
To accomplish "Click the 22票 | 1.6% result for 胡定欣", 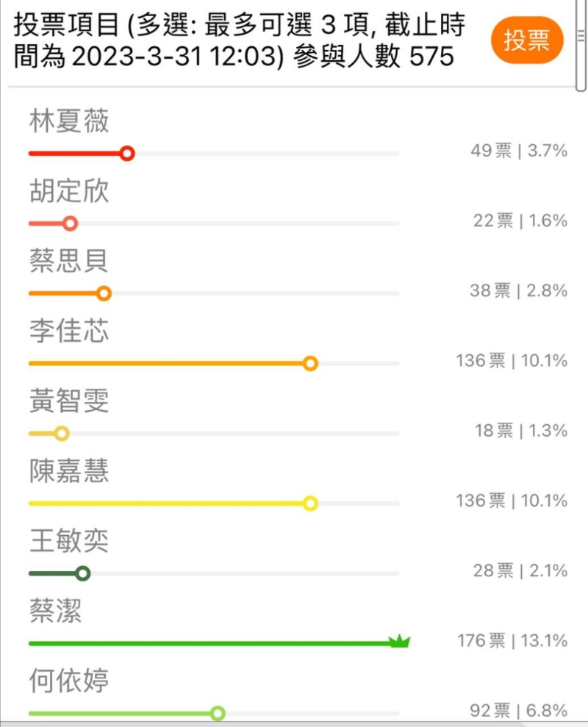I will pyautogui.click(x=520, y=221).
